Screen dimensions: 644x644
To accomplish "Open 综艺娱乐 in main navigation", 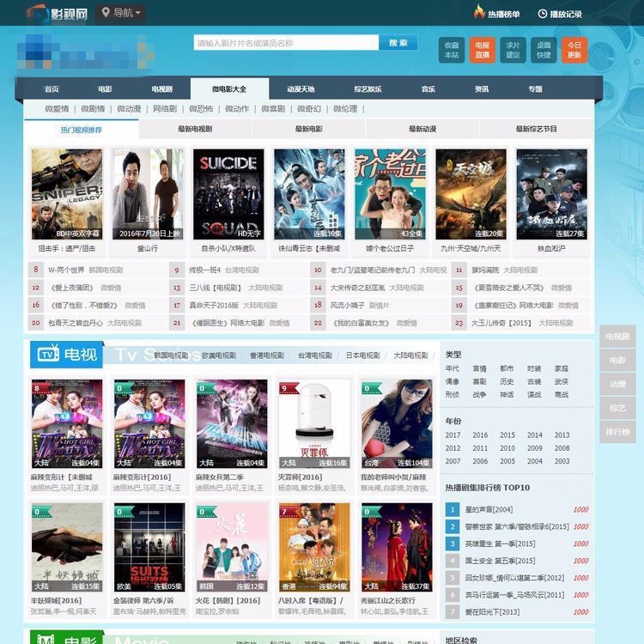I will [x=368, y=89].
